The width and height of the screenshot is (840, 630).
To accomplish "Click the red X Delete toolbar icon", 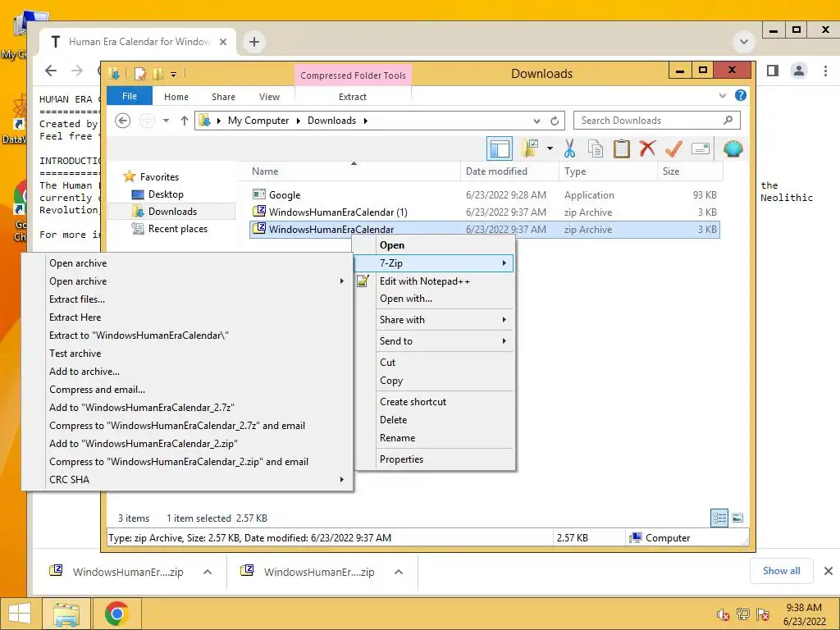I will pos(647,148).
